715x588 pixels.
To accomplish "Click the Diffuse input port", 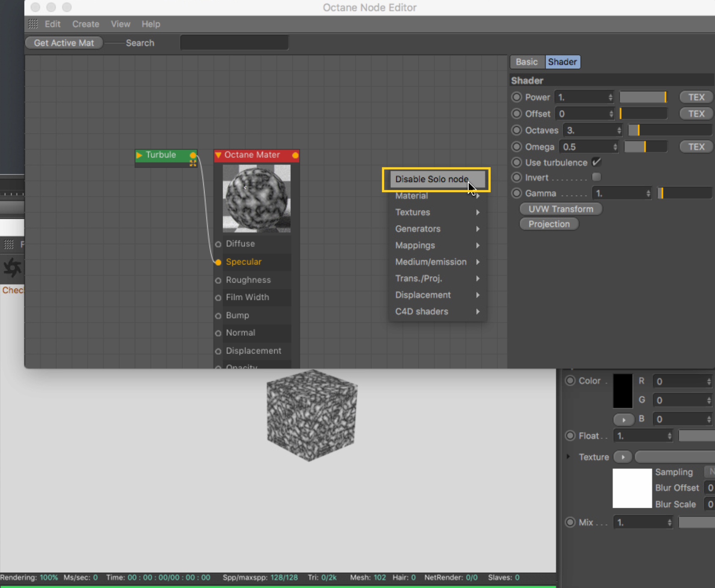I will pyautogui.click(x=218, y=244).
